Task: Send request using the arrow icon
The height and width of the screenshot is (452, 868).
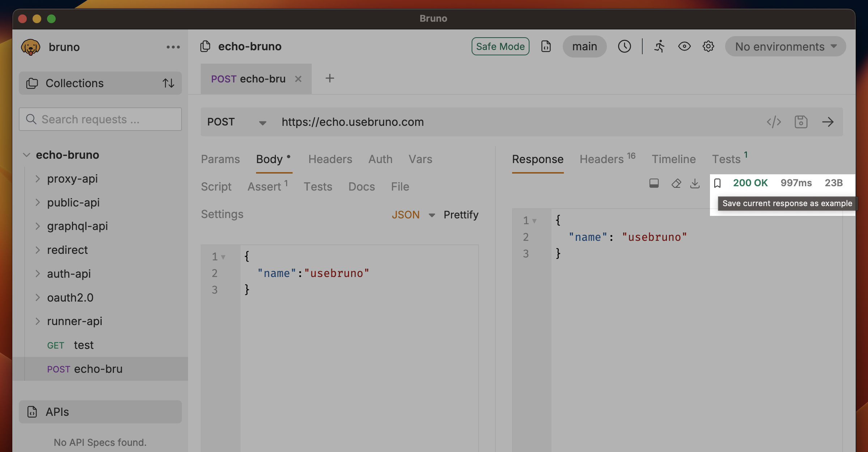Action: click(x=827, y=122)
